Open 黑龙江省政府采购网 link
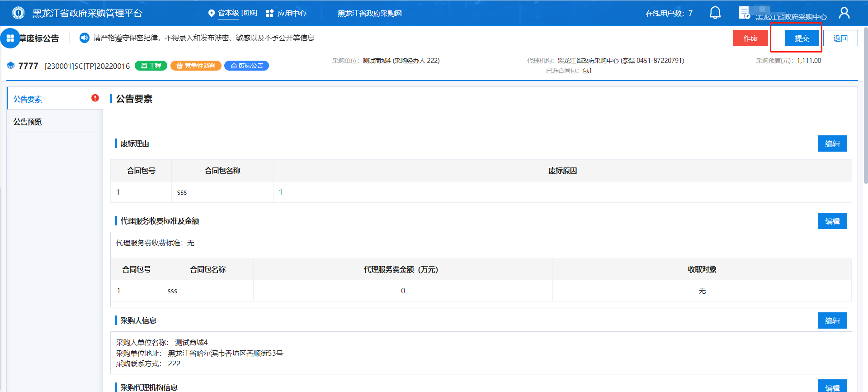 (369, 14)
